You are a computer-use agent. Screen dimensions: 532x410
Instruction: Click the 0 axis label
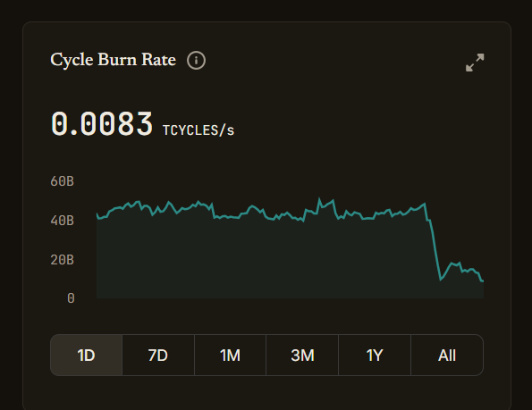click(71, 298)
